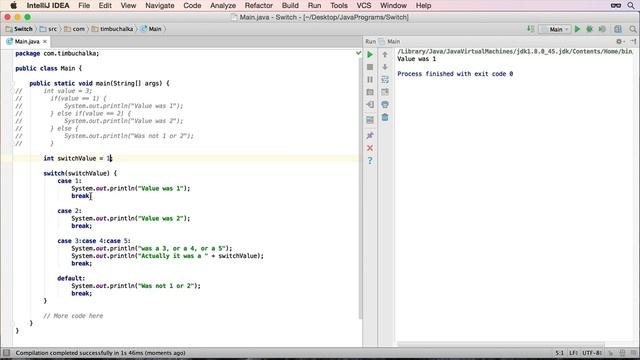Click the 'int switchValue = 1' code line
This screenshot has width=640, height=360.
pyautogui.click(x=78, y=158)
